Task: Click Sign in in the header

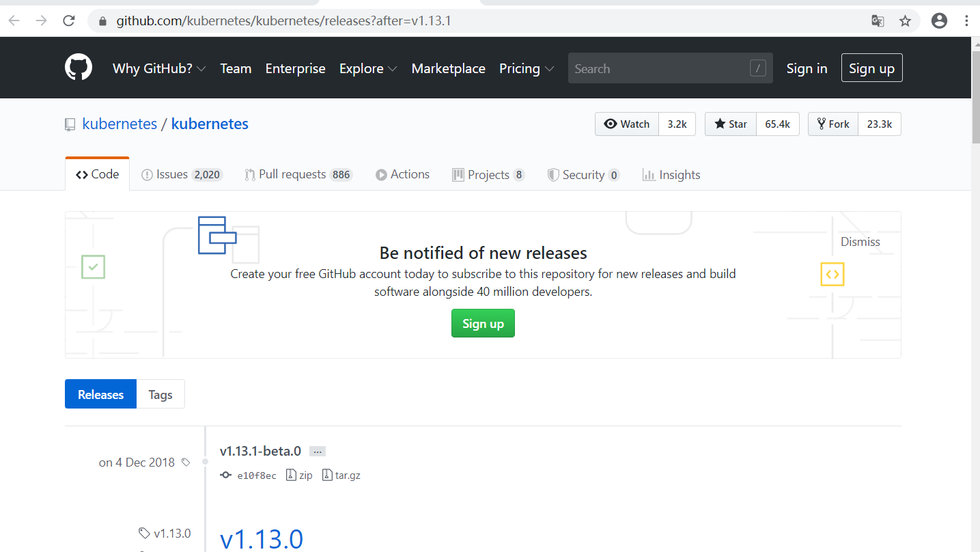Action: [x=807, y=68]
